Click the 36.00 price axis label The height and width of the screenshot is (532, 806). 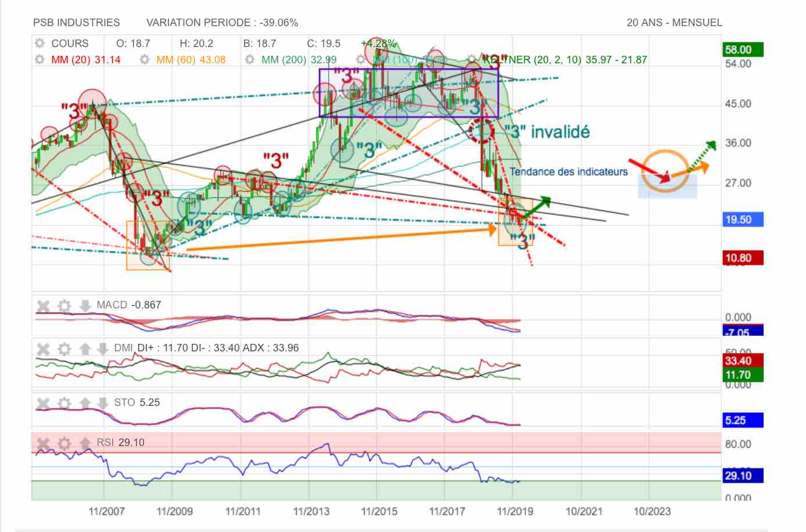point(738,143)
